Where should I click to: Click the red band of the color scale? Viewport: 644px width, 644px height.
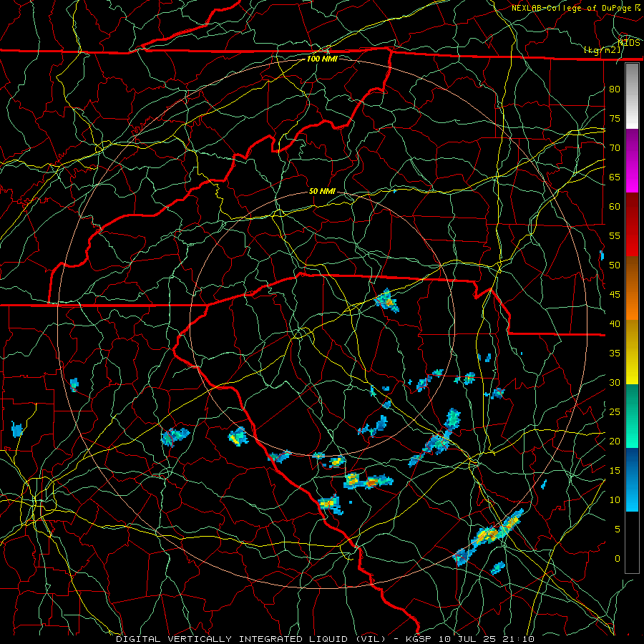click(632, 225)
